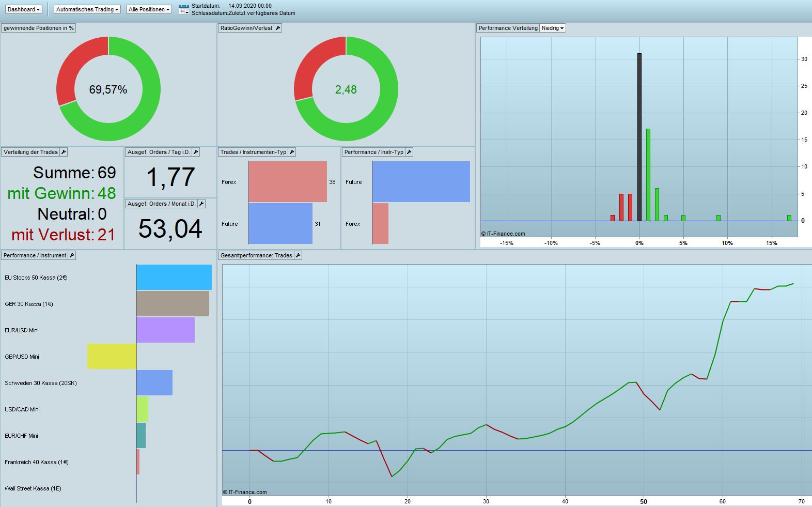Click wrench icon for Performance / Instr-Typ
This screenshot has width=812, height=507.
409,152
